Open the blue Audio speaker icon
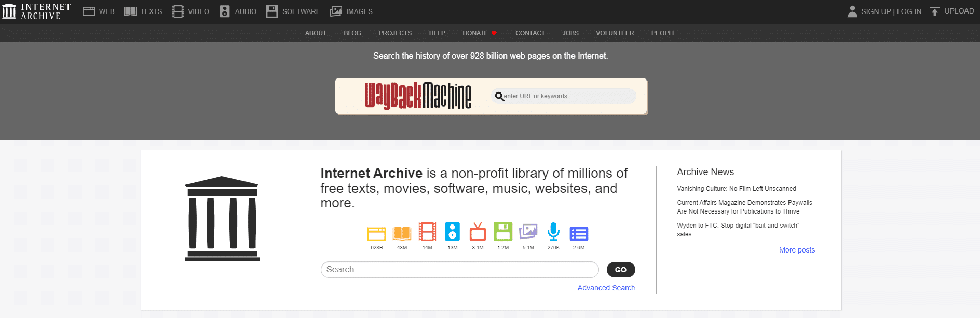The image size is (980, 318). tap(452, 232)
